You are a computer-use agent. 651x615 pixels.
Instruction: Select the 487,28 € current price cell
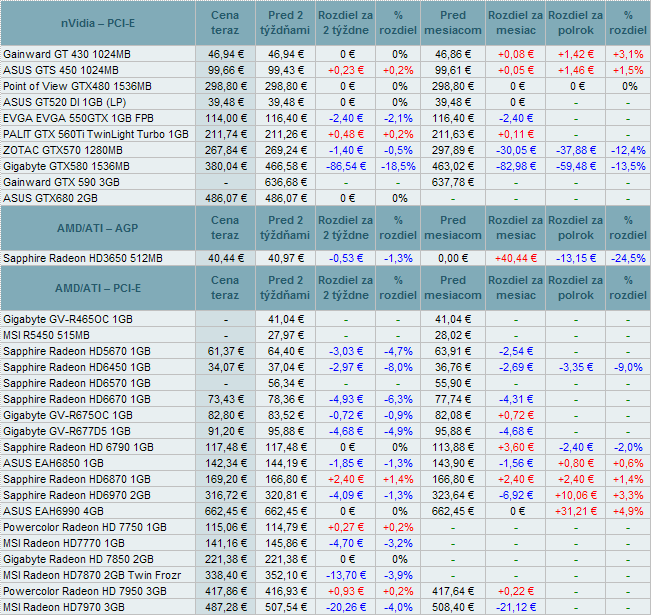point(226,607)
